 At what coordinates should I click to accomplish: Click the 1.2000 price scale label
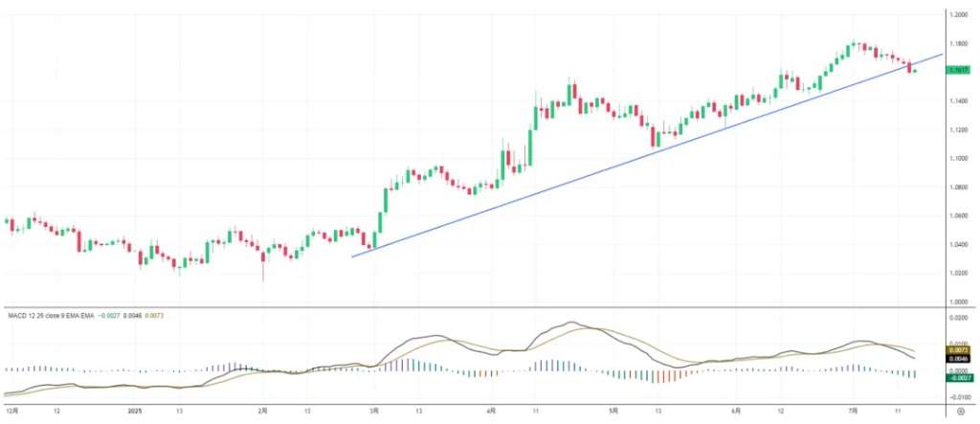click(x=959, y=14)
